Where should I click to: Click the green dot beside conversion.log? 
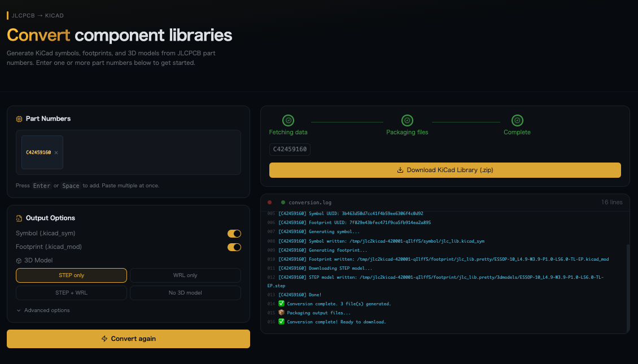click(x=283, y=202)
